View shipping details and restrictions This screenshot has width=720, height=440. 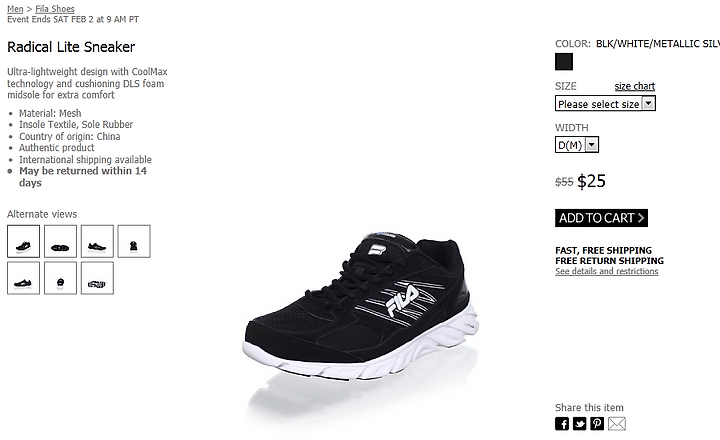pos(607,271)
